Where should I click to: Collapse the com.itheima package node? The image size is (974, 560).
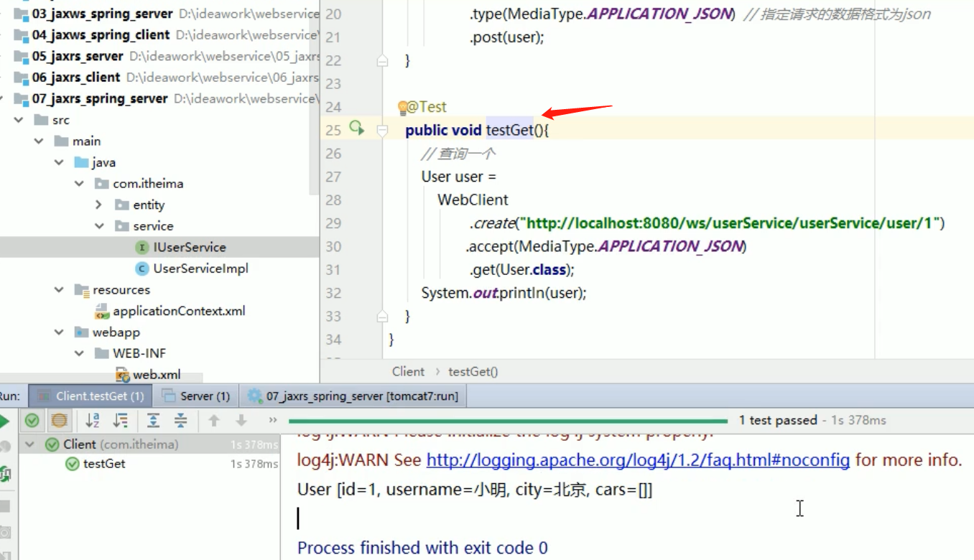coord(79,183)
